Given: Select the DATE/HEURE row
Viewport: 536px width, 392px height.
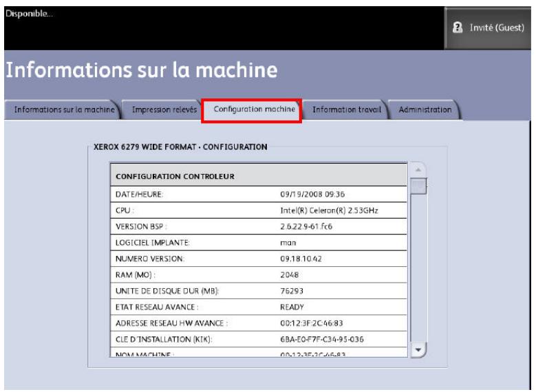Looking at the screenshot, I should (x=259, y=195).
